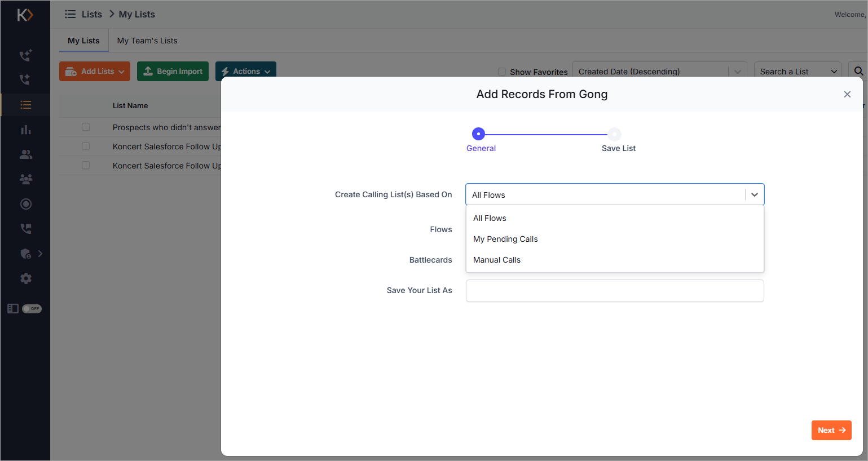Select checkbox for Prospects who didn't answer row
This screenshot has width=868, height=461.
click(86, 127)
